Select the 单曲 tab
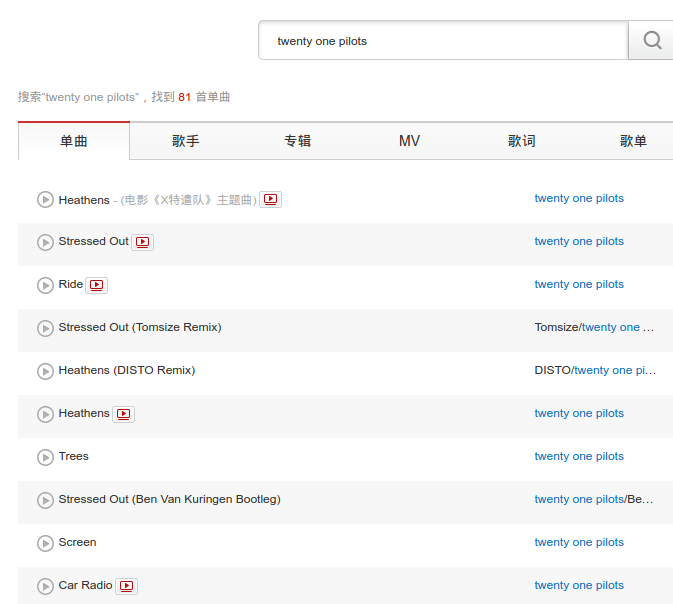The width and height of the screenshot is (673, 604). (x=74, y=141)
